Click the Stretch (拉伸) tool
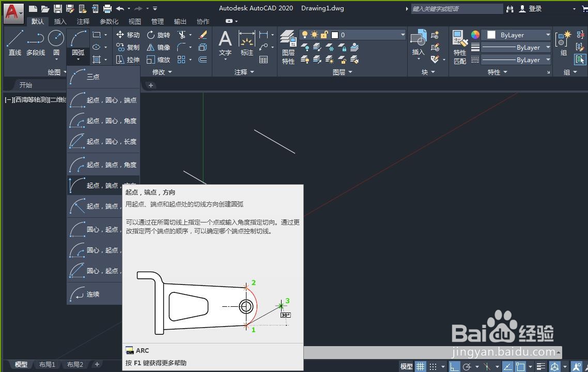 coord(128,59)
